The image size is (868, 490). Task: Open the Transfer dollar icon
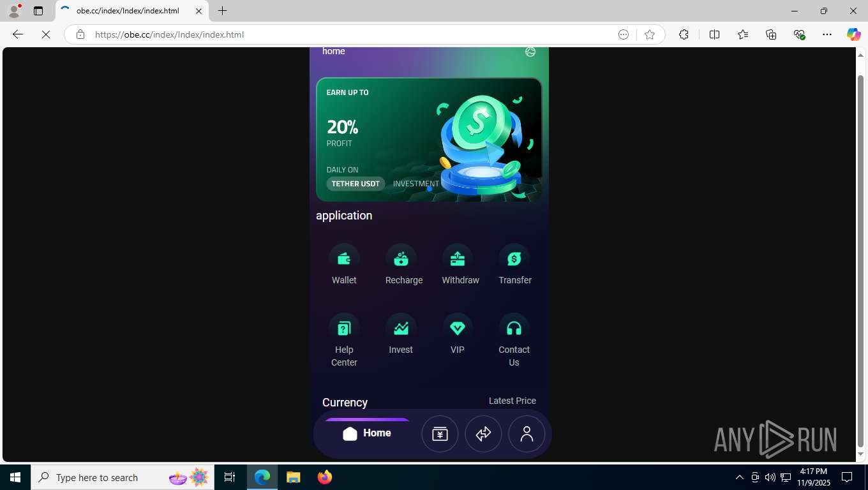click(514, 259)
